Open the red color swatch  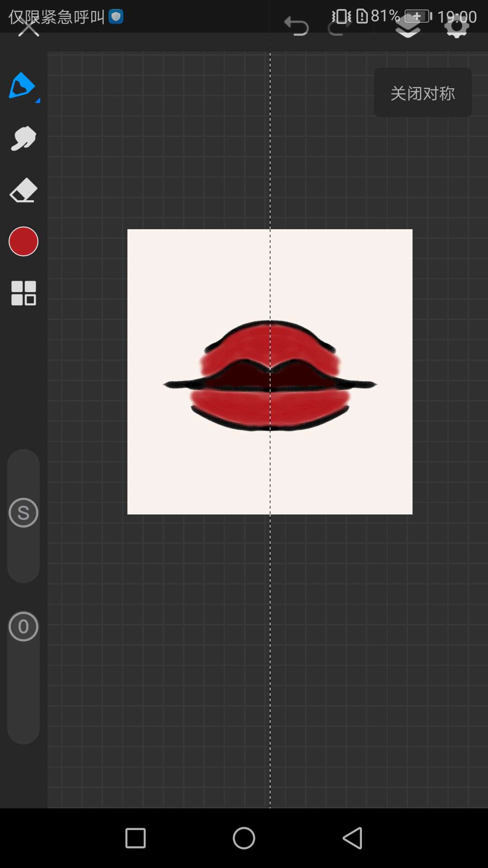click(x=23, y=241)
